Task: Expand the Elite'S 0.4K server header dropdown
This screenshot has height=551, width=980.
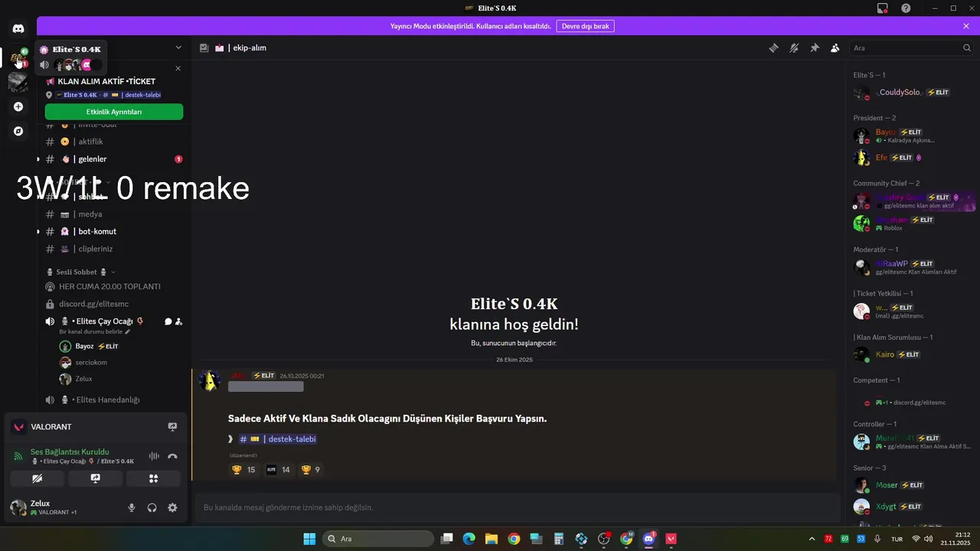Action: tap(178, 47)
